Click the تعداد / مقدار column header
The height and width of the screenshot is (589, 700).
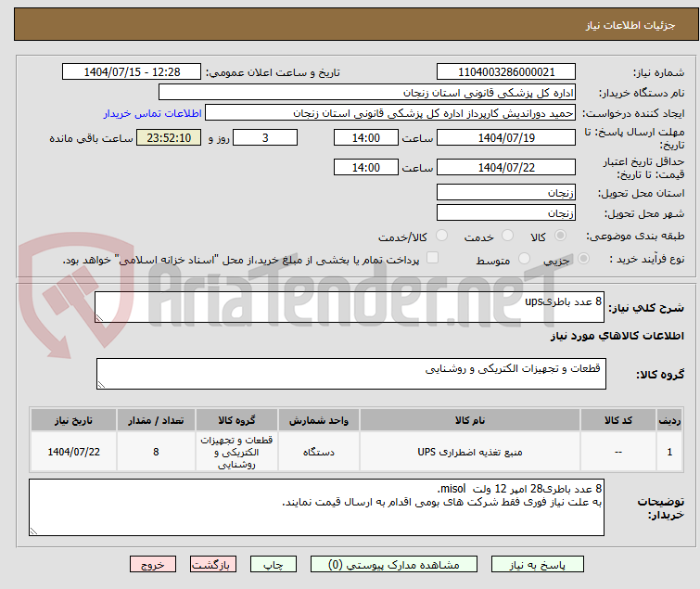(x=156, y=420)
